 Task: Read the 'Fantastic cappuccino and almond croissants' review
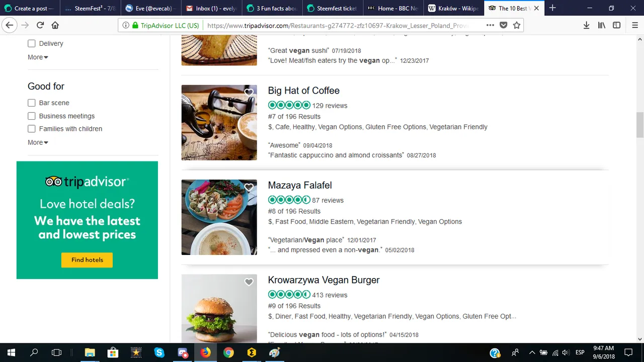[x=336, y=155]
